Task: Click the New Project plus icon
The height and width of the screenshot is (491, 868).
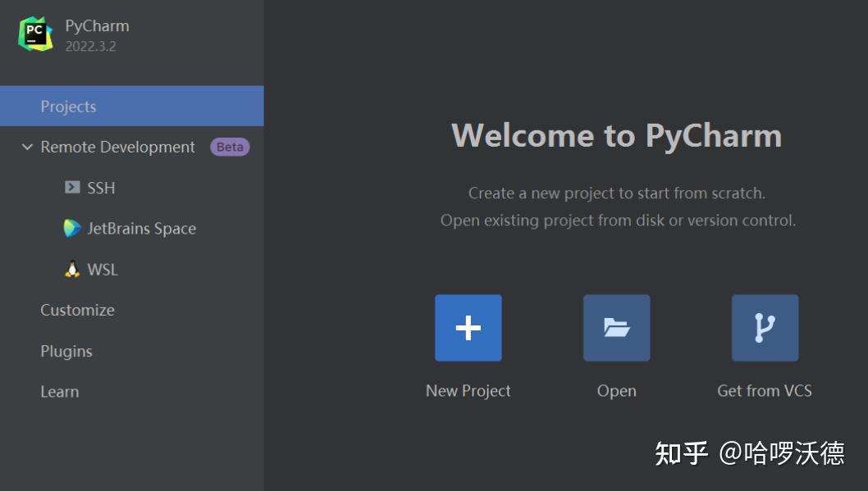Action: tap(468, 327)
